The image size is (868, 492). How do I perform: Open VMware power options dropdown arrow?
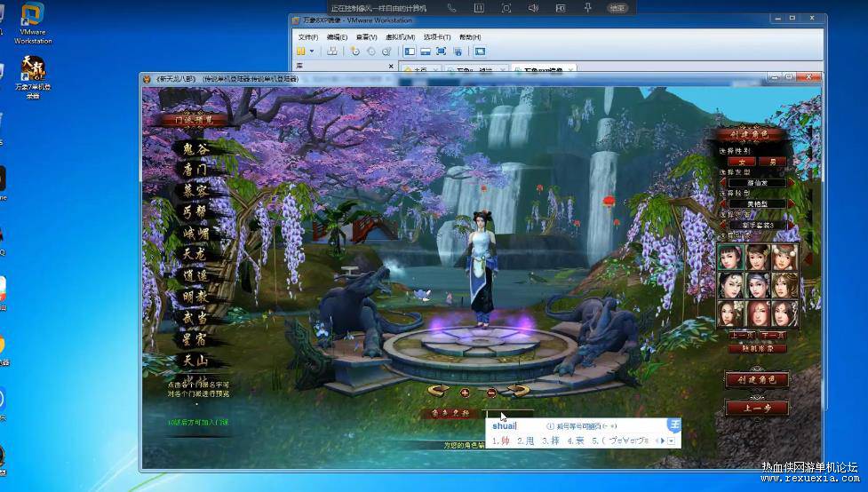coord(312,51)
